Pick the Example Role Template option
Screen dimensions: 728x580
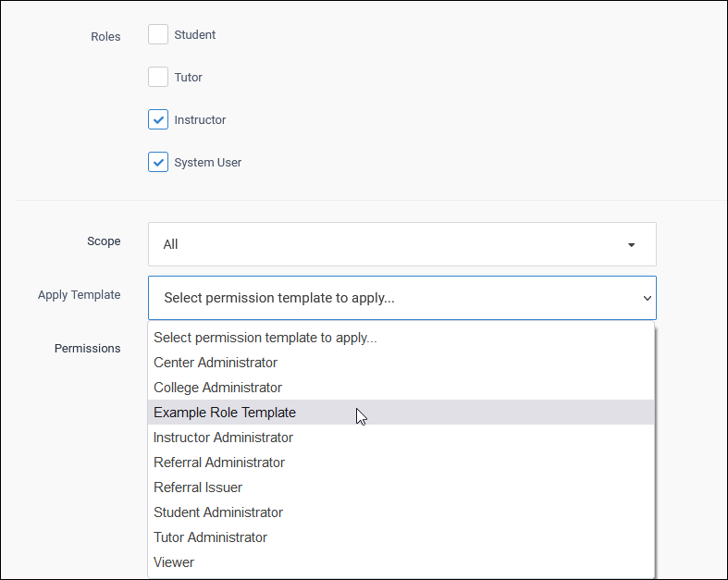225,413
